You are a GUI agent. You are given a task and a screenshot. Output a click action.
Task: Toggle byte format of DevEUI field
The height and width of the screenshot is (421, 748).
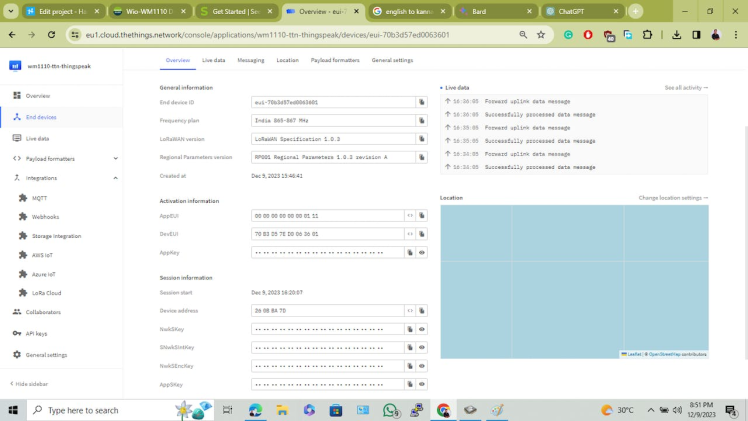(410, 234)
